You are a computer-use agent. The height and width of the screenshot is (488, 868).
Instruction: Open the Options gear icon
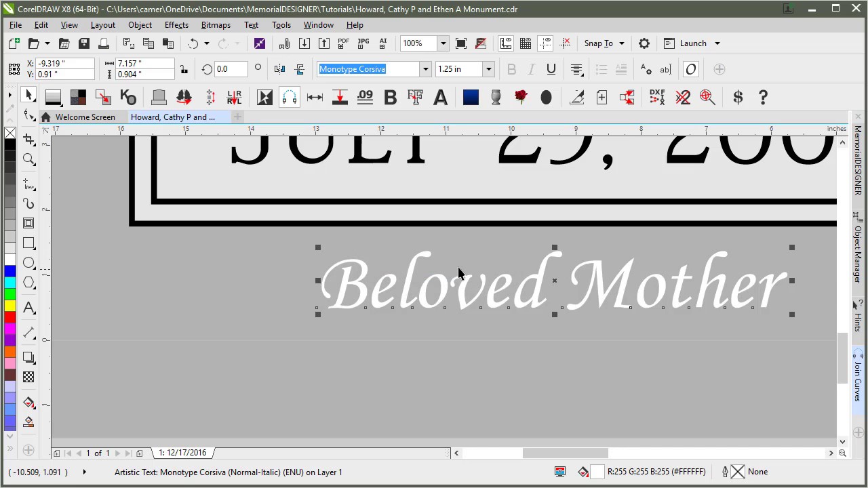pos(644,43)
